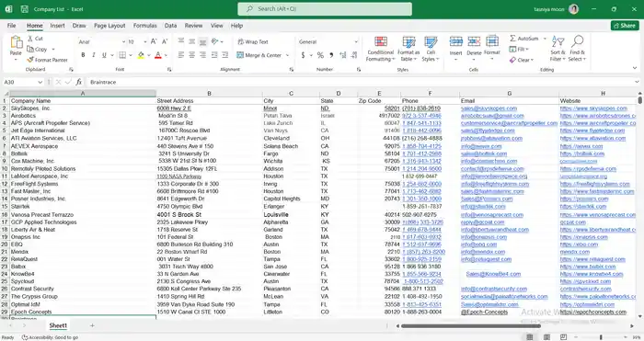Toggle Italic formatting

94,55
